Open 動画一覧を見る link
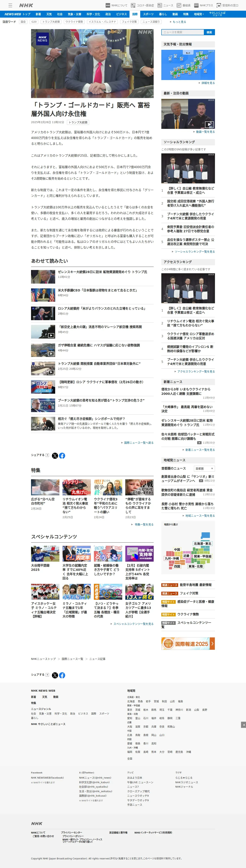This screenshot has width=246, height=868. (x=204, y=132)
